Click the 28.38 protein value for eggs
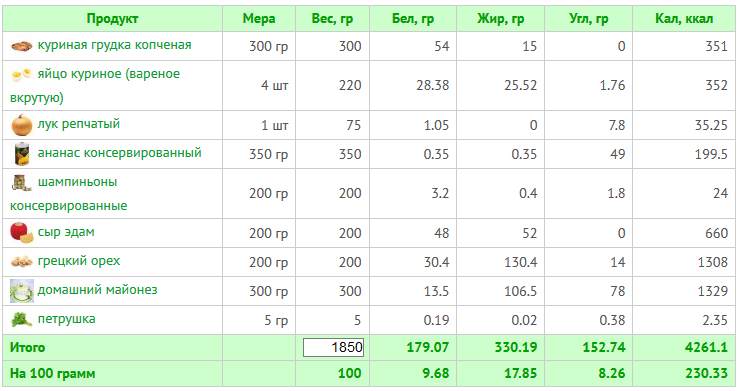737x391 pixels. click(432, 86)
